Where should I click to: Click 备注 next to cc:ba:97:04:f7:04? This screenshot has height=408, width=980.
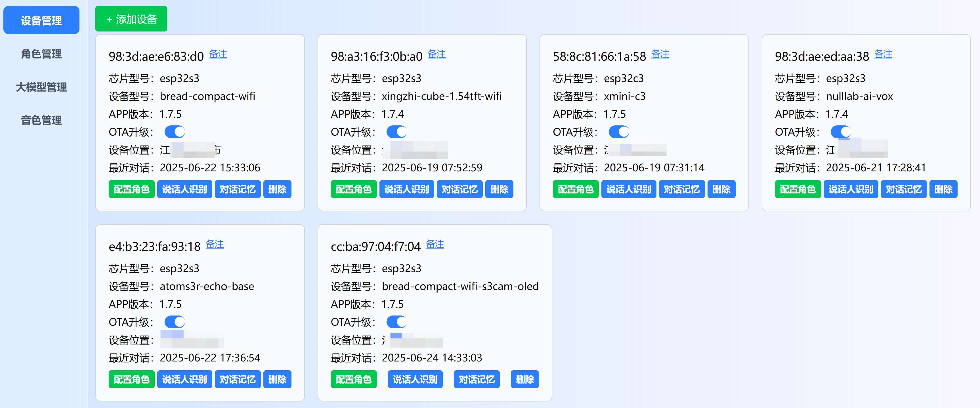435,245
